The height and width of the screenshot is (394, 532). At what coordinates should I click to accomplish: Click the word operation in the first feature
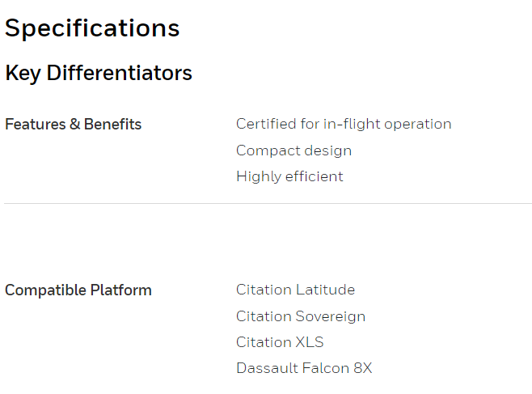point(418,125)
